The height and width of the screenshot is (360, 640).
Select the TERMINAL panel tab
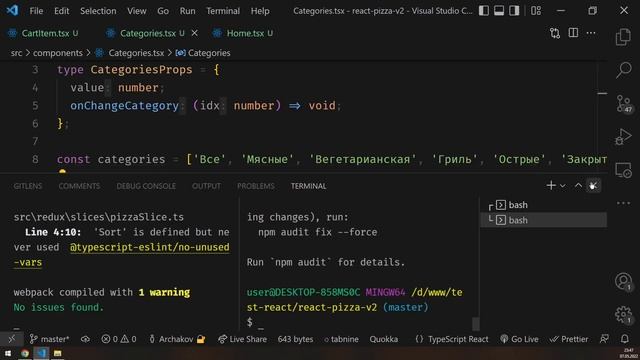(309, 186)
